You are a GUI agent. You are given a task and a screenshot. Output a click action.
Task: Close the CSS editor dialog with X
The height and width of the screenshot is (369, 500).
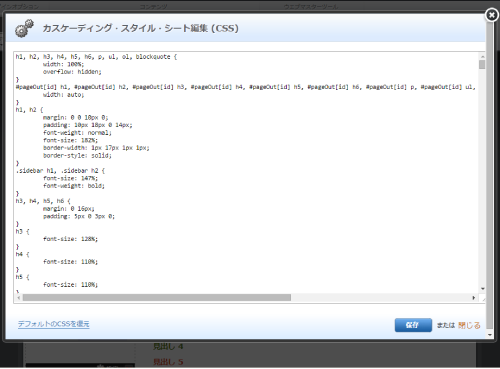pyautogui.click(x=491, y=15)
